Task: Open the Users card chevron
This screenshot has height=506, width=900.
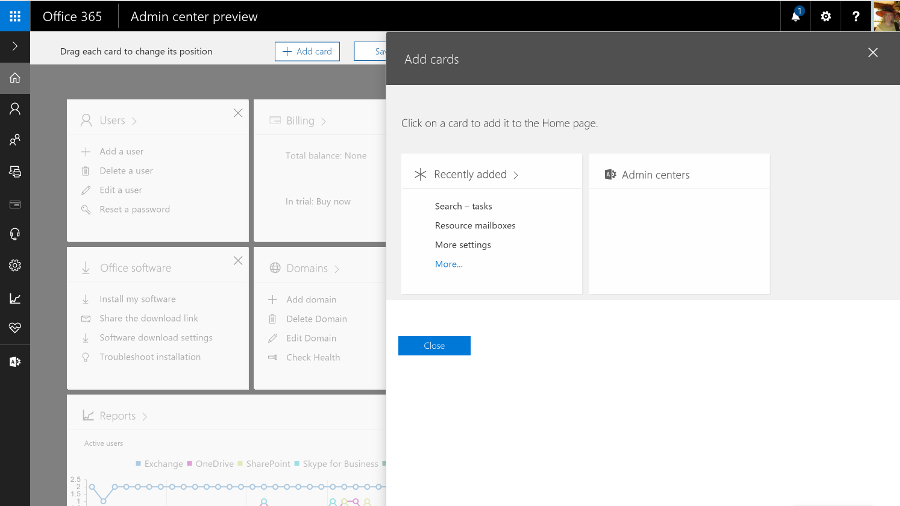Action: coord(134,121)
